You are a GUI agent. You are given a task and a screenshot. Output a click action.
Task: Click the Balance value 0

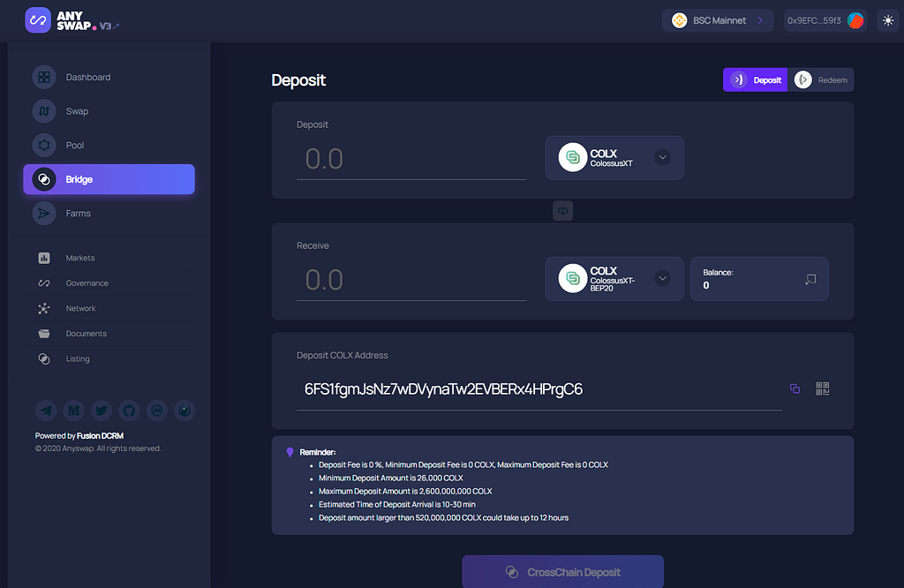coord(706,285)
